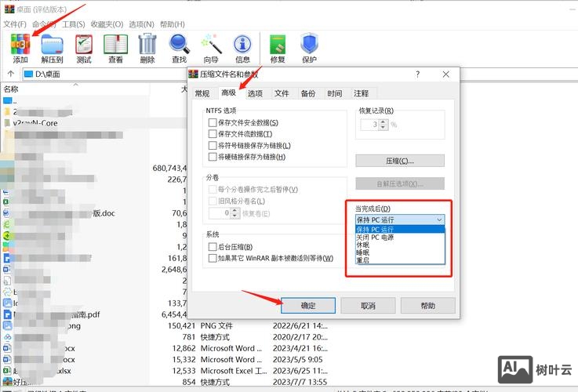Toggle wait if other WinRAR copies active checkbox
The width and height of the screenshot is (578, 392).
coord(213,258)
